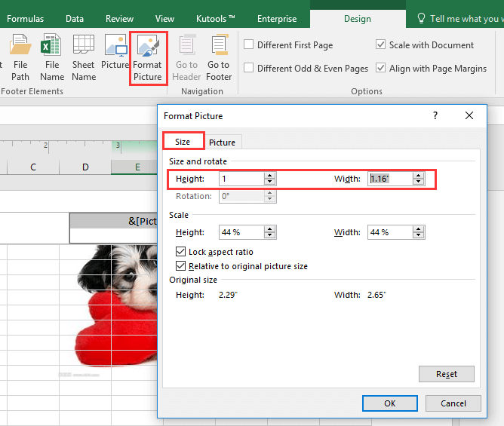Switch to the Picture tab
504x426 pixels.
[222, 143]
